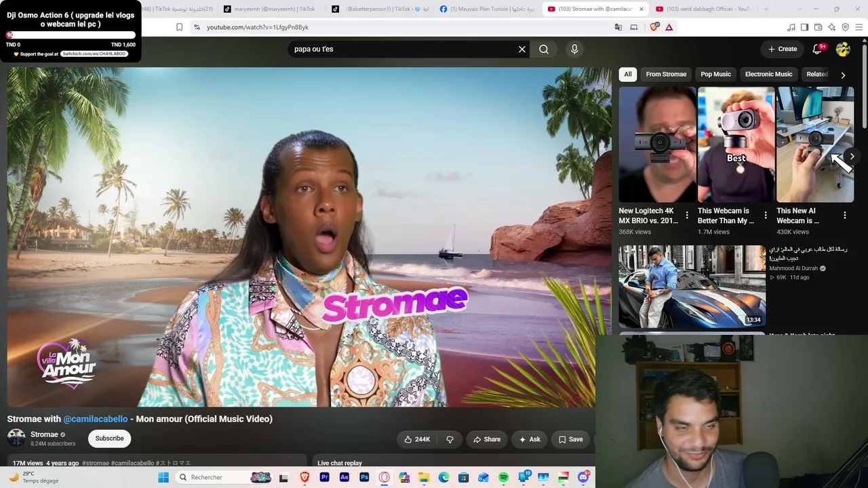Viewport: 868px width, 488px height.
Task: Bookmark the page in the address bar
Action: (x=179, y=27)
